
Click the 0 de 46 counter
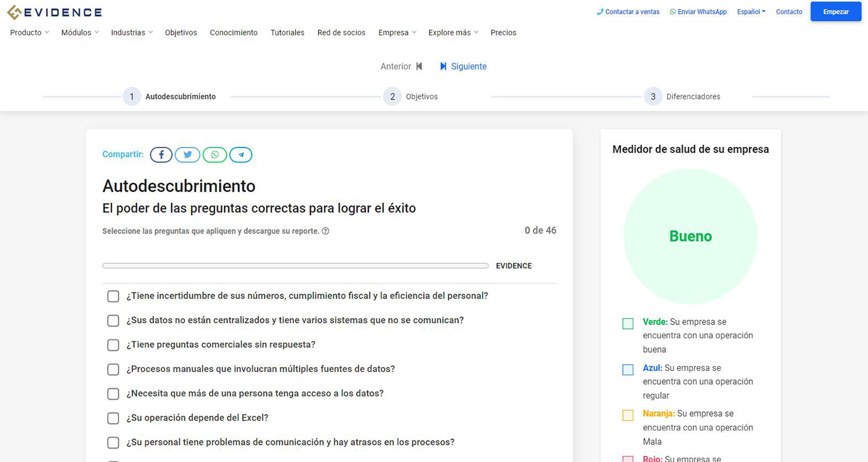(540, 230)
